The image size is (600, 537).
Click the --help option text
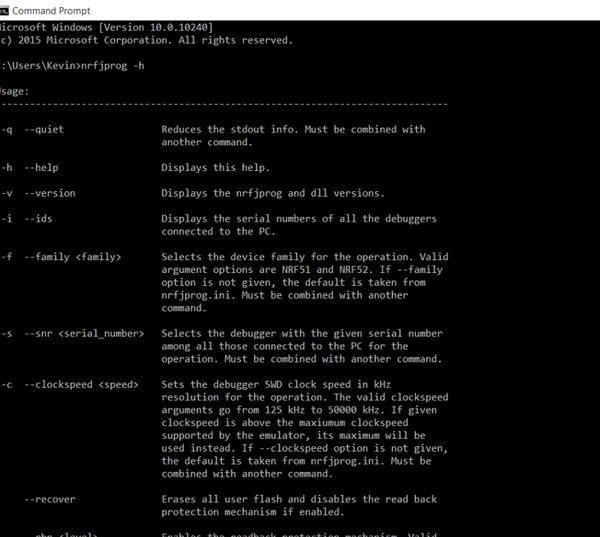click(x=41, y=168)
